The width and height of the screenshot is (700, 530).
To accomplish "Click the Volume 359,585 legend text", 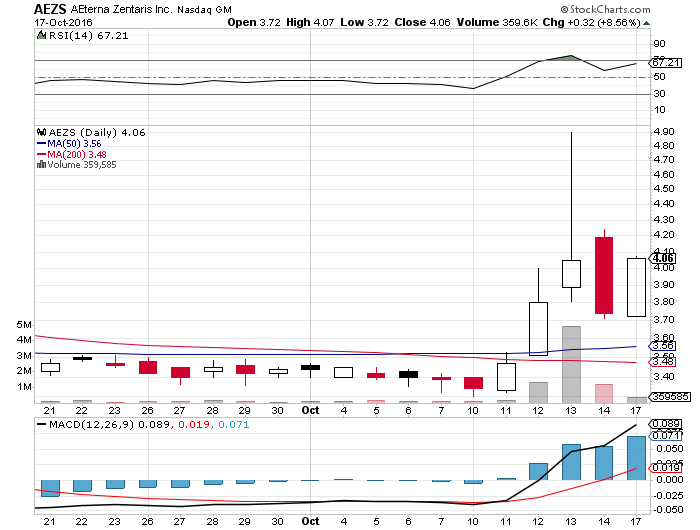I will pos(82,165).
